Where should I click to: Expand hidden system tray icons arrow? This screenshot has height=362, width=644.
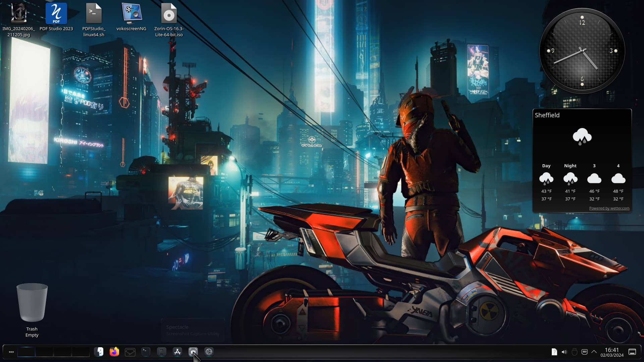(x=594, y=352)
